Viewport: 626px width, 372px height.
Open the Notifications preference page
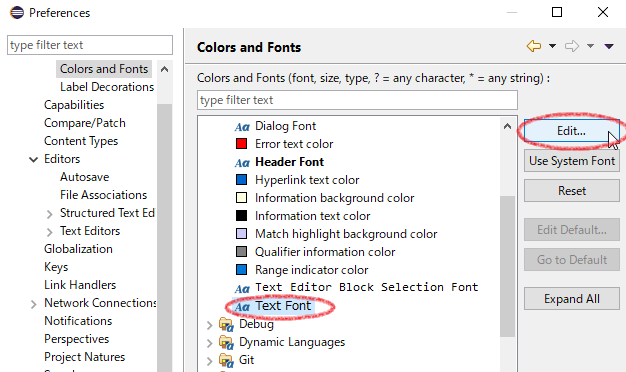click(78, 321)
